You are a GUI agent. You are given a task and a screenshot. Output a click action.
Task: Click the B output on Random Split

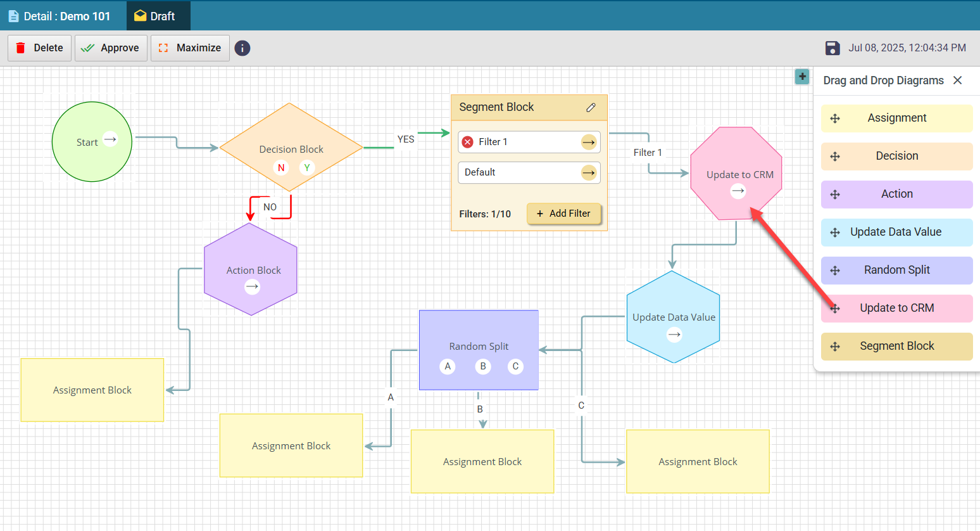(483, 366)
